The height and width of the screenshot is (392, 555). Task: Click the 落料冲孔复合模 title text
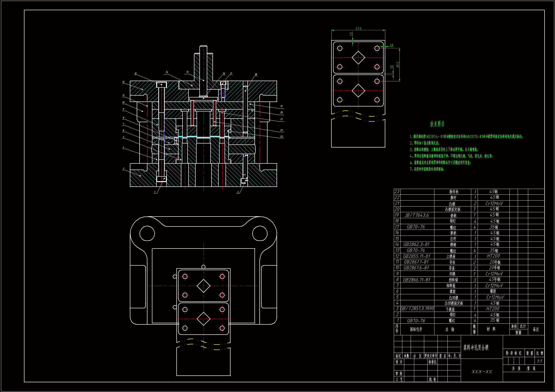coord(476,348)
